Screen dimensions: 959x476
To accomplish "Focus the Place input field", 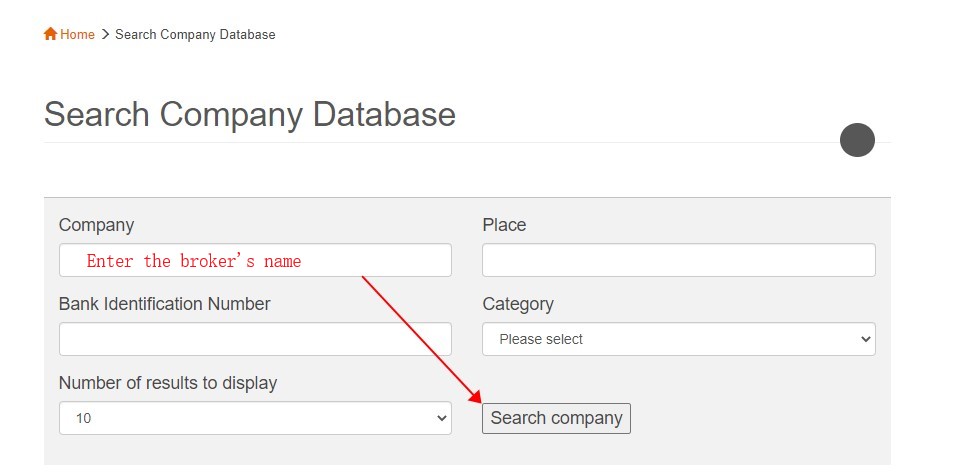I will [x=678, y=261].
